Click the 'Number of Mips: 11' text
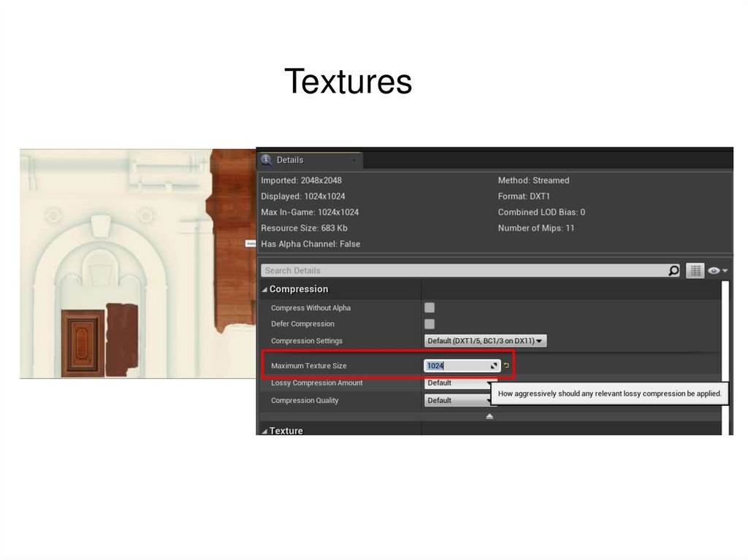 (535, 228)
